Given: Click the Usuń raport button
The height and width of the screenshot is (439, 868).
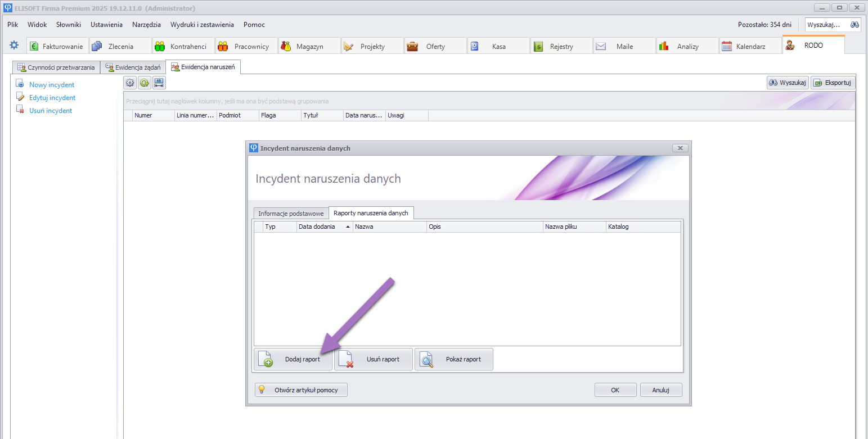Looking at the screenshot, I should point(374,359).
